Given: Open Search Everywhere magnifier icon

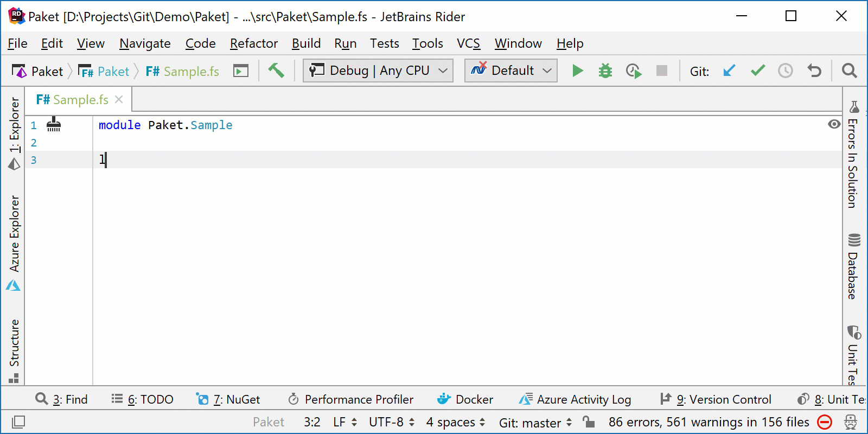Looking at the screenshot, I should (x=849, y=71).
